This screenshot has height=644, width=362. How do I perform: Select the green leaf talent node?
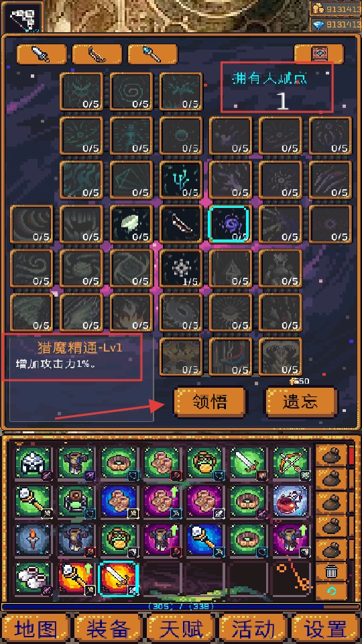(x=131, y=224)
